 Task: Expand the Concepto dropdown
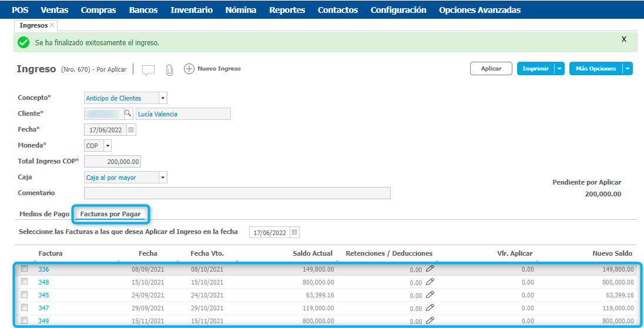(163, 98)
